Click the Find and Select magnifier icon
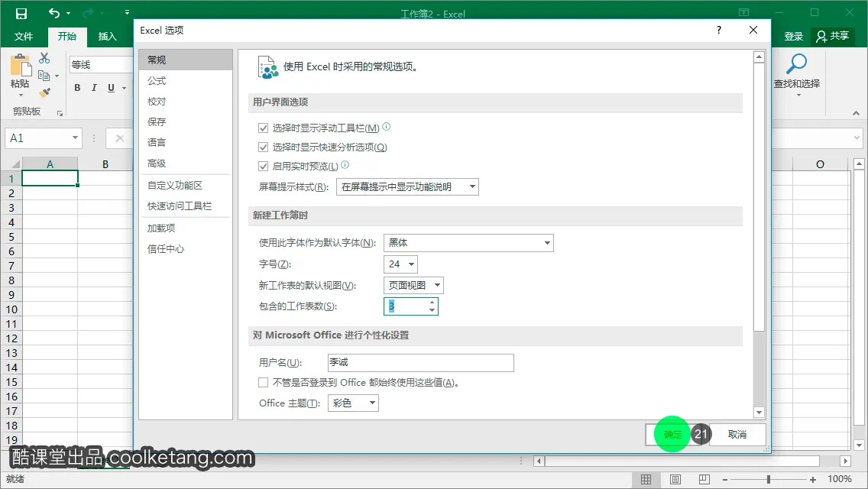This screenshot has width=868, height=489. point(797,64)
